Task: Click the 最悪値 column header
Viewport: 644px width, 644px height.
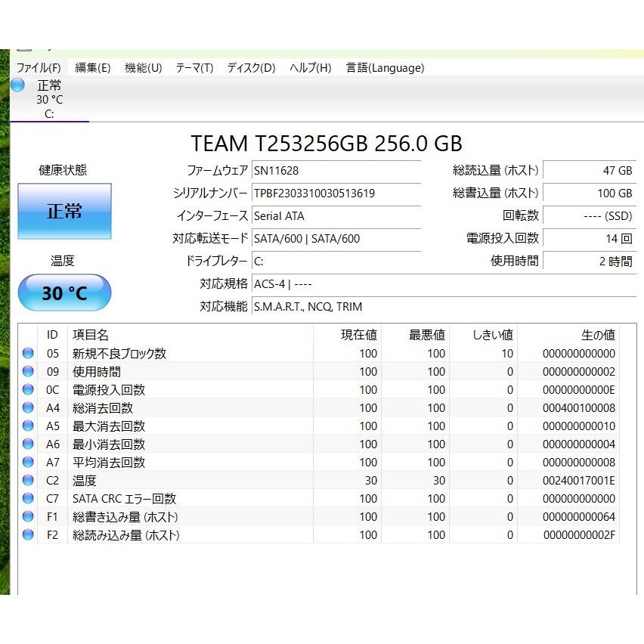Action: pos(415,335)
